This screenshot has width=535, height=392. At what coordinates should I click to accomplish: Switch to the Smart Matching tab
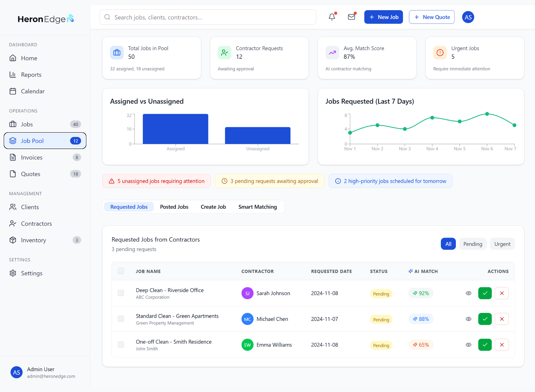pyautogui.click(x=258, y=207)
